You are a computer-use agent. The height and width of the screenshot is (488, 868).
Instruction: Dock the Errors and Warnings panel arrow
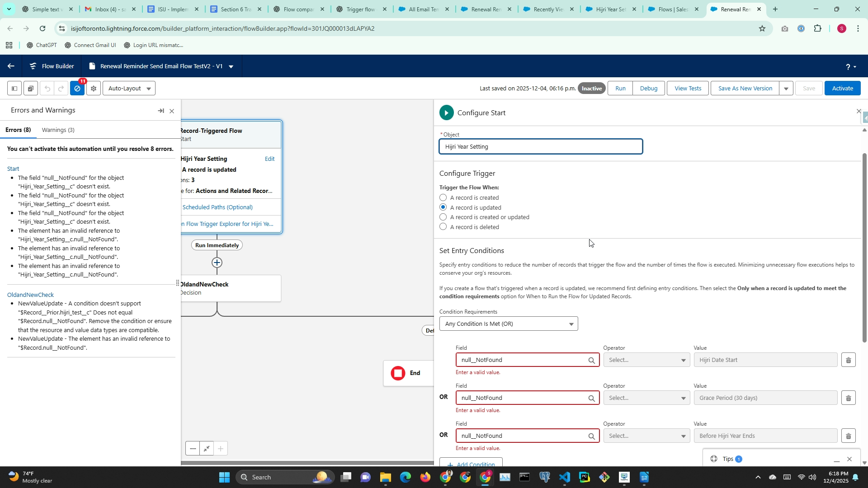161,111
